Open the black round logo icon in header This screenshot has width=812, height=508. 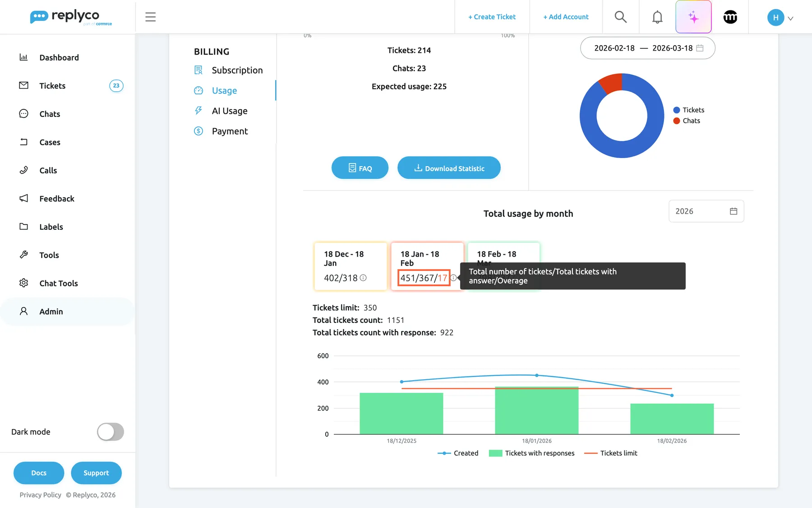[730, 17]
